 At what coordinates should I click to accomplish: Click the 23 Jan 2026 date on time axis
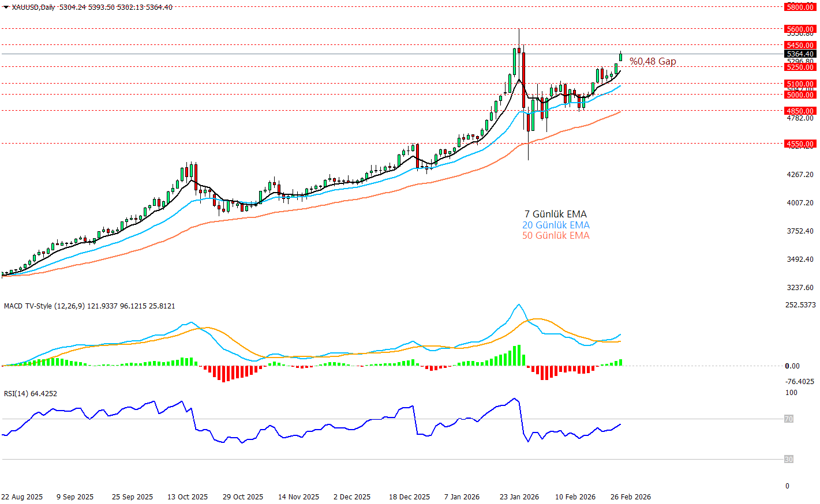click(519, 497)
